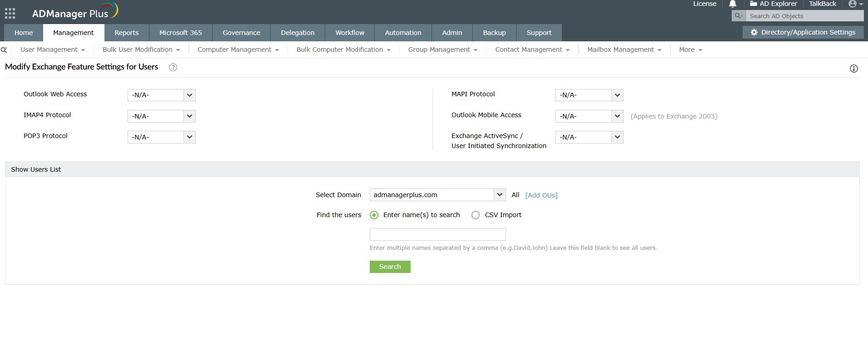Open the Backup tab

tap(494, 33)
